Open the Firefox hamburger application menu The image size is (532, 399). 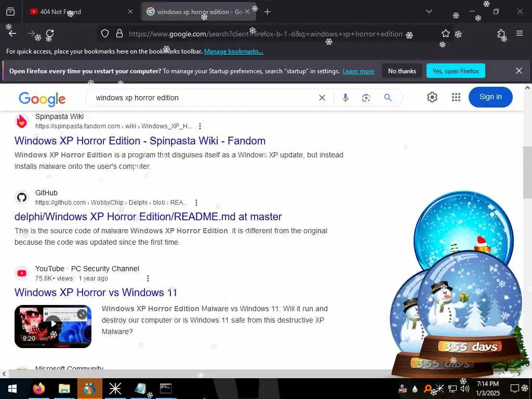520,33
